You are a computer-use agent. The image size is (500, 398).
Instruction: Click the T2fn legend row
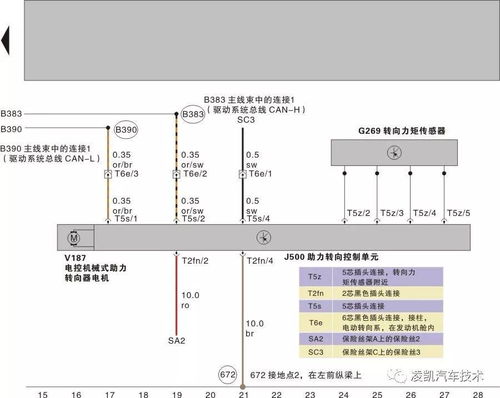coord(371,293)
